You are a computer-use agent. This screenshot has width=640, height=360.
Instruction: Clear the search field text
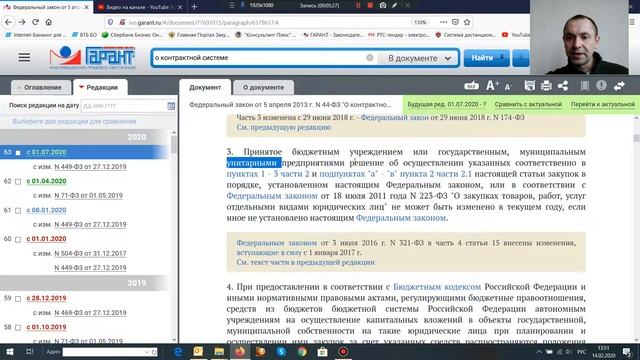(x=370, y=58)
